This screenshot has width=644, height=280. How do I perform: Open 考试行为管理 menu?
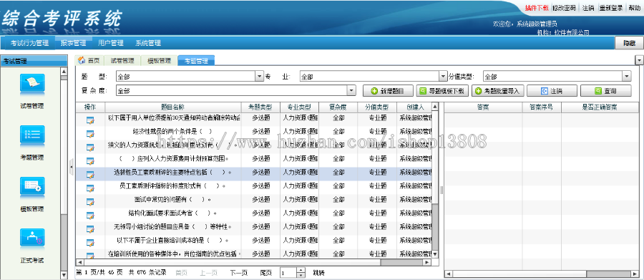click(29, 43)
